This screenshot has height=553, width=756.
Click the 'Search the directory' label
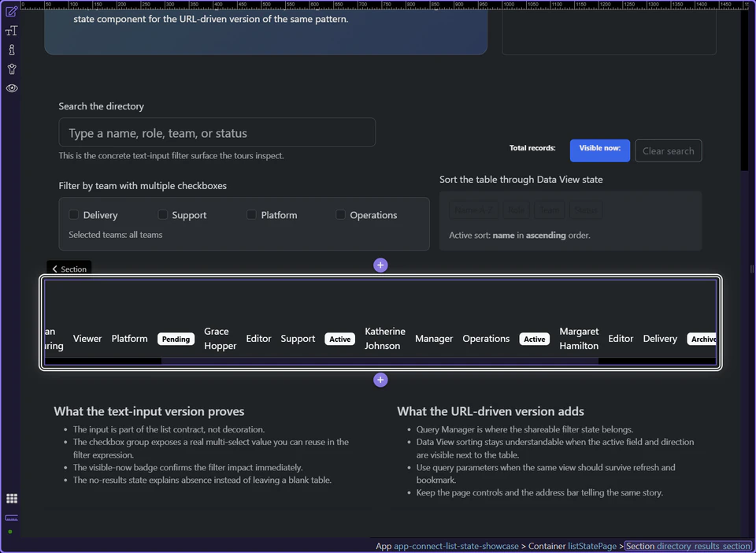pyautogui.click(x=102, y=106)
